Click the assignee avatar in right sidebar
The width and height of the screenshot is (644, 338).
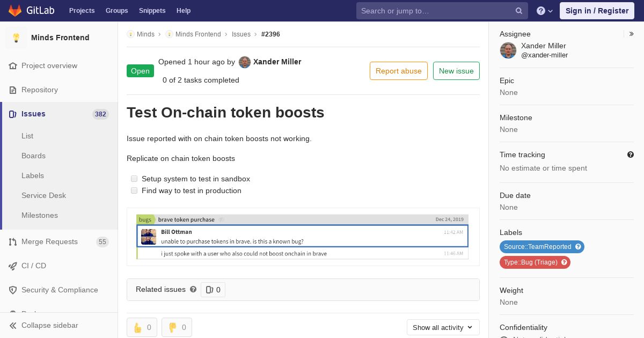(508, 50)
